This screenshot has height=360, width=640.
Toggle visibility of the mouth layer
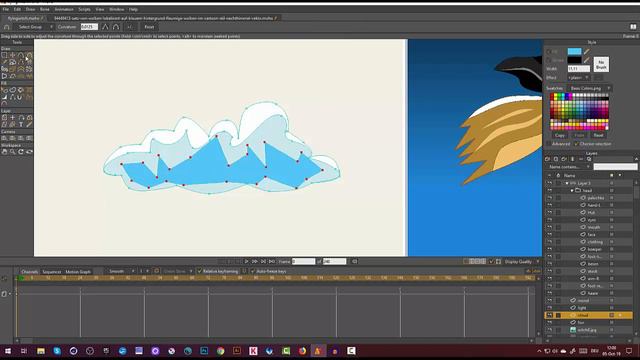pos(549,227)
